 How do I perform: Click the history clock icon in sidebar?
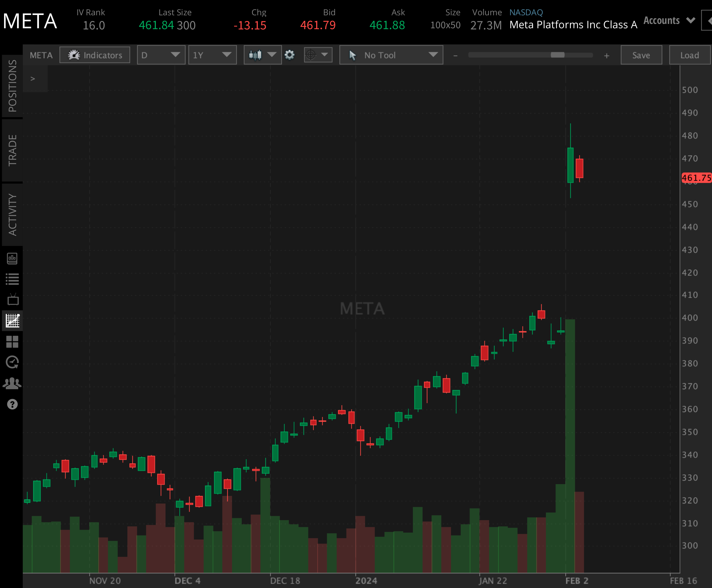(x=12, y=362)
